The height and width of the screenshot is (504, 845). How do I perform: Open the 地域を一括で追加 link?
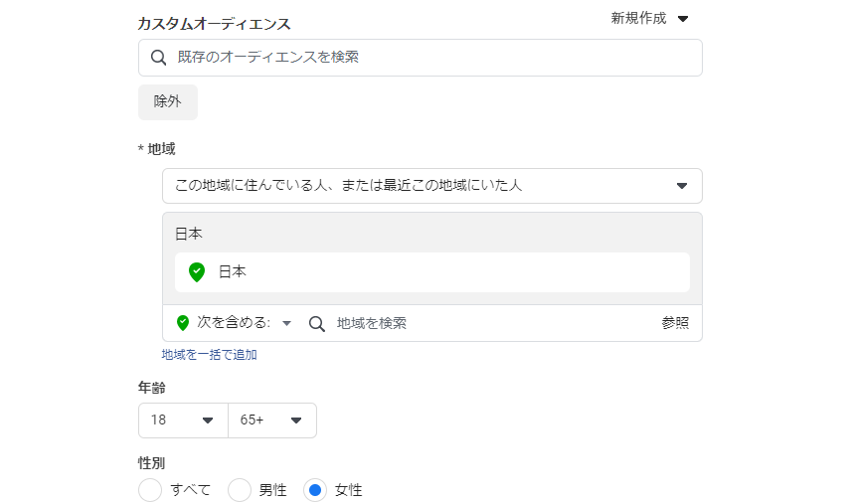[x=209, y=355]
